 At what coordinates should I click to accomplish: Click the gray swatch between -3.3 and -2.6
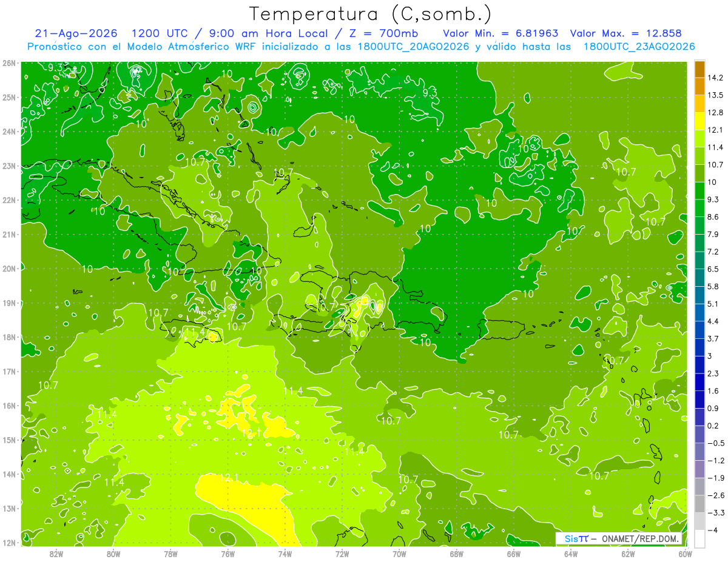699,504
